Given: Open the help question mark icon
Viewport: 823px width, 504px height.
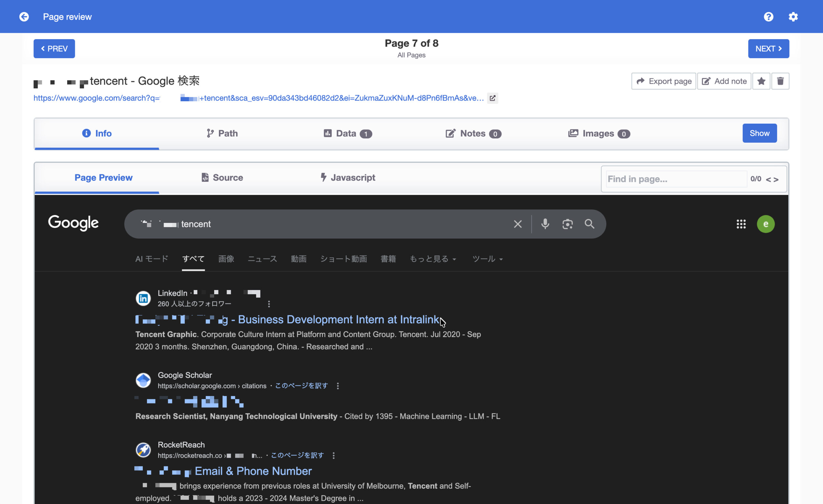Looking at the screenshot, I should (x=768, y=16).
